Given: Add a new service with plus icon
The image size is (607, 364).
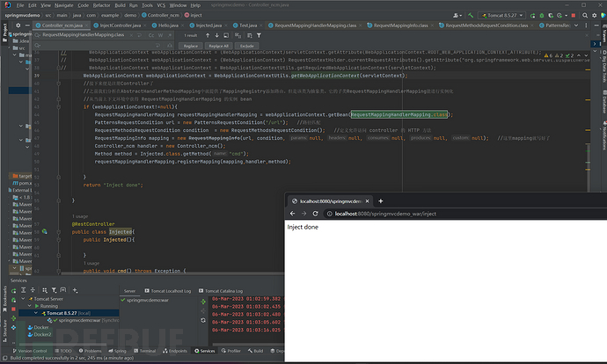Looking at the screenshot, I should 75,290.
